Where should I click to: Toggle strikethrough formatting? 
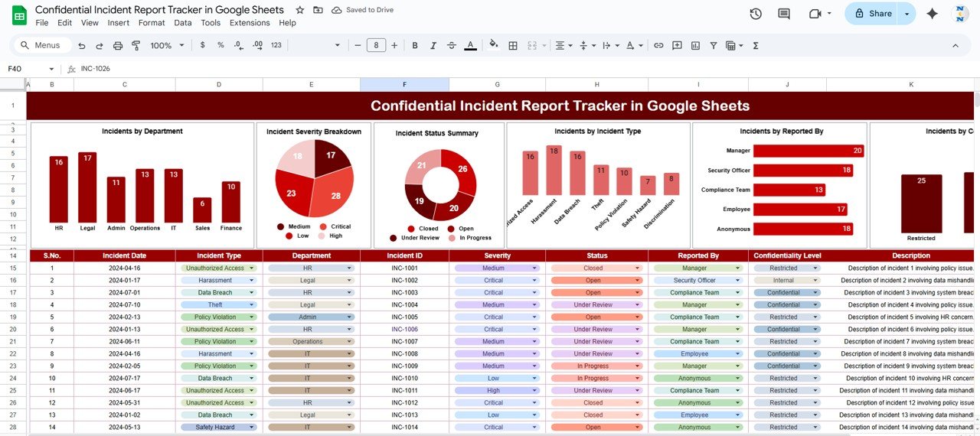coord(452,46)
